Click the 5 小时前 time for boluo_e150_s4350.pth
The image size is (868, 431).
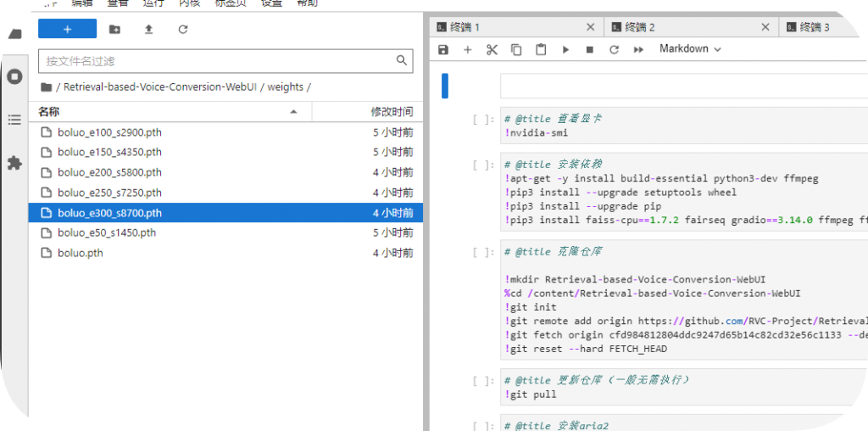click(392, 153)
